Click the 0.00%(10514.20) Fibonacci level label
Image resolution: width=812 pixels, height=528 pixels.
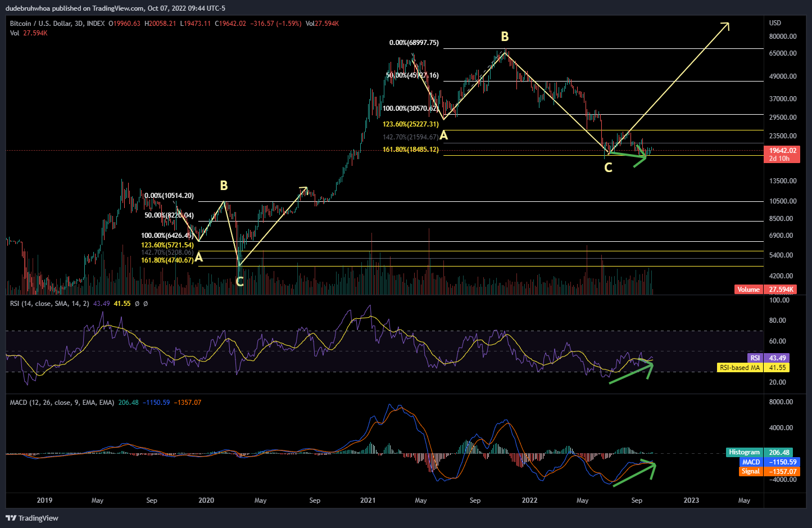169,196
